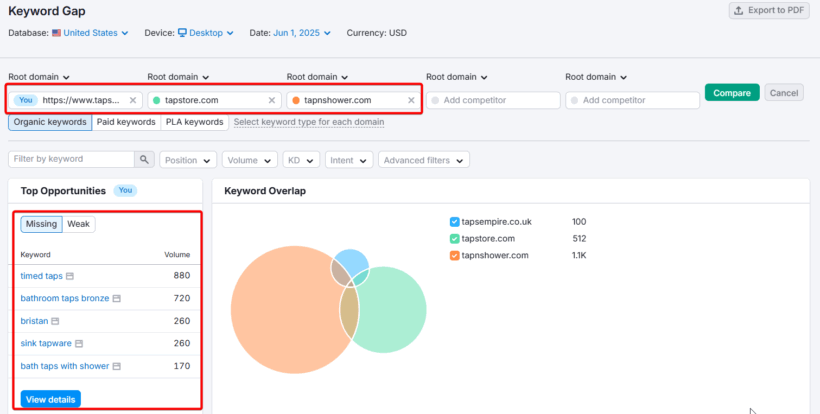
Task: Open SERP icon beside bathroom taps bronze
Action: 116,299
